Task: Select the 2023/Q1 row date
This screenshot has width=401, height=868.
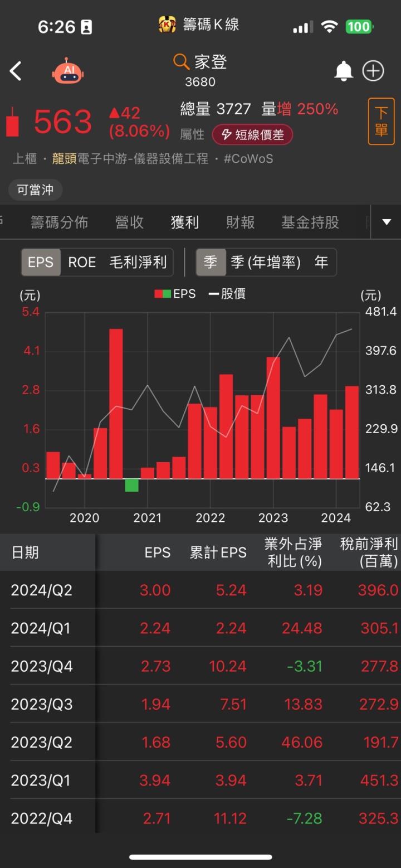Action: click(x=41, y=780)
